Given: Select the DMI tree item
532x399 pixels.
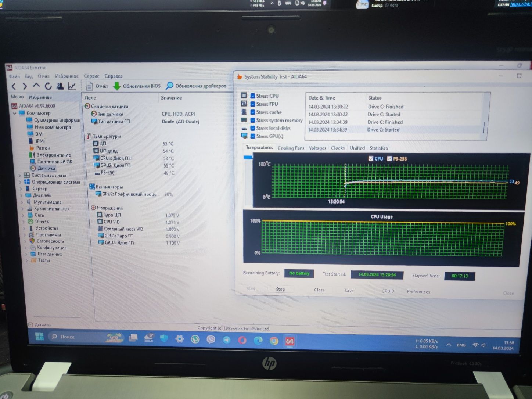Looking at the screenshot, I should 36,134.
